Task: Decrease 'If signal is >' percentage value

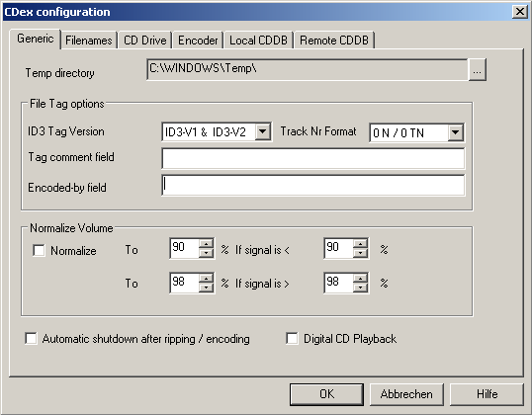Action: coord(360,288)
